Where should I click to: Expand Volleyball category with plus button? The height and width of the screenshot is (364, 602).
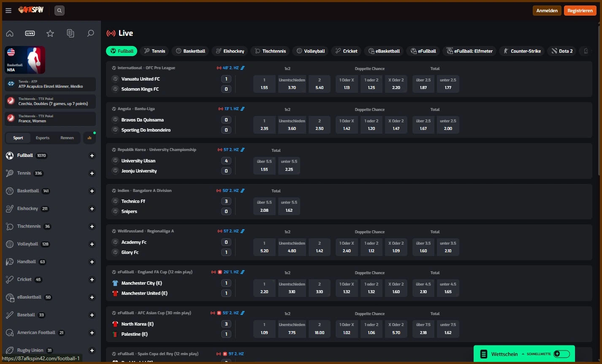click(92, 244)
